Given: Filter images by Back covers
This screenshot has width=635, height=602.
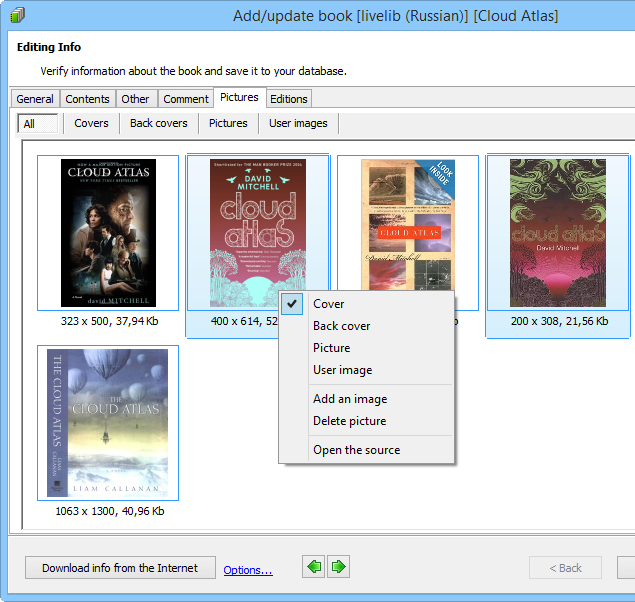Looking at the screenshot, I should [159, 123].
